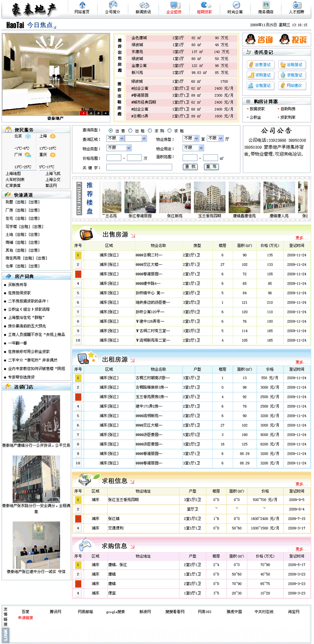Expand the first 查询区域 dropdown
This screenshot has height=644, width=314.
(115, 139)
